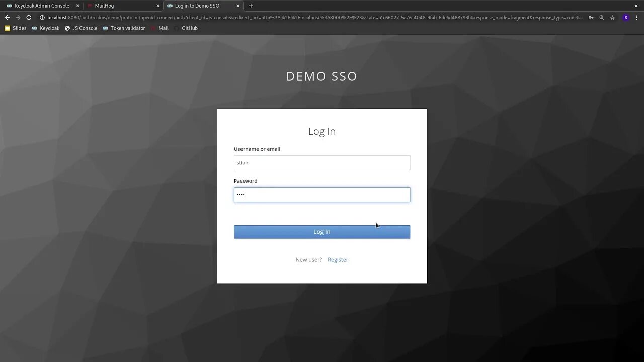The width and height of the screenshot is (644, 362).
Task: Open the GitHub bookmark
Action: point(186,28)
